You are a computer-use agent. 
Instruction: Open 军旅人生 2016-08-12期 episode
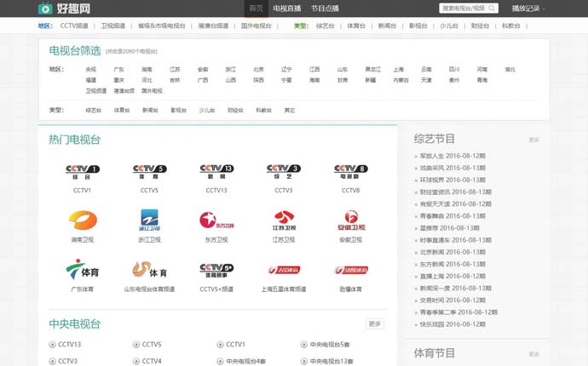pos(453,156)
